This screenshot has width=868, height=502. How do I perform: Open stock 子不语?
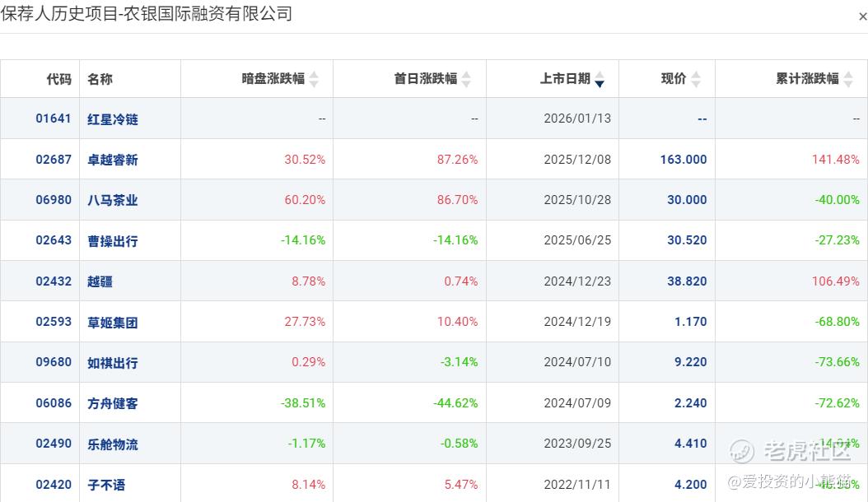pos(106,485)
